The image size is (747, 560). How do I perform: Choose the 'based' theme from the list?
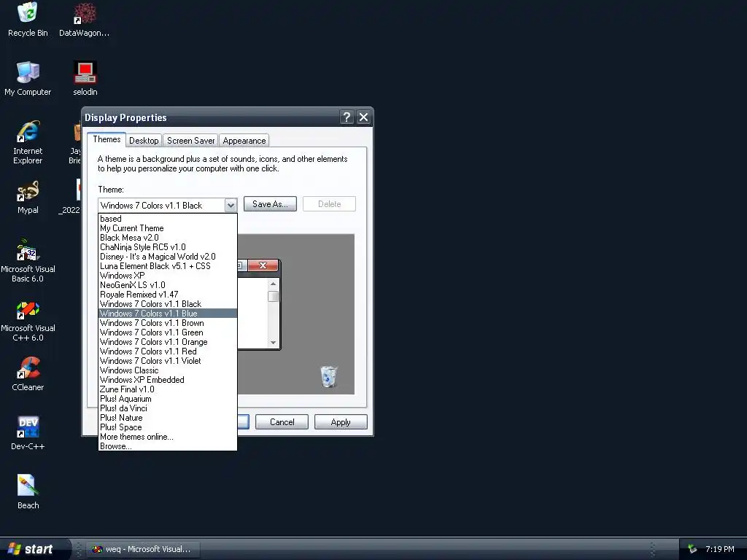[x=168, y=219]
